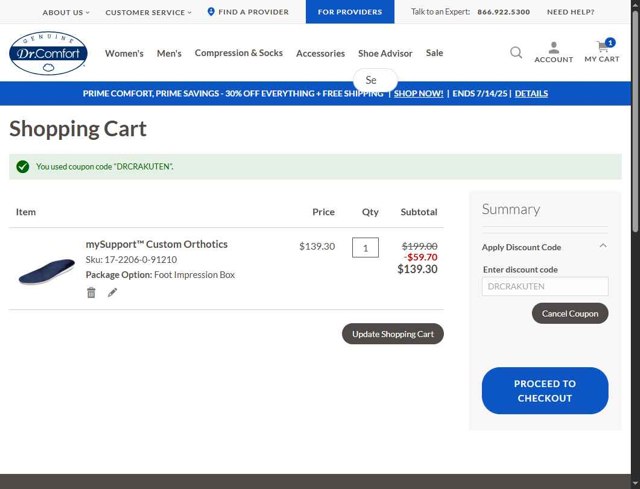Click the Dr. Comfort logo
Viewport: 640px width, 489px height.
click(48, 53)
